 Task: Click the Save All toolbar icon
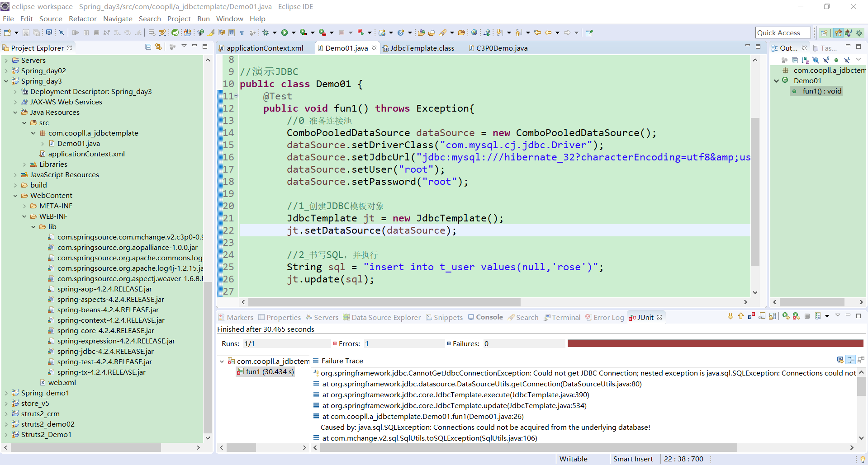[x=36, y=33]
